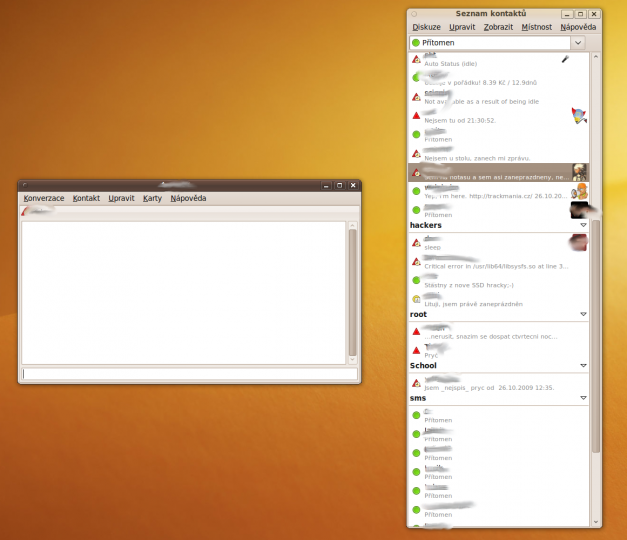
Task: Open the Upravit menu in chat window
Action: point(121,198)
